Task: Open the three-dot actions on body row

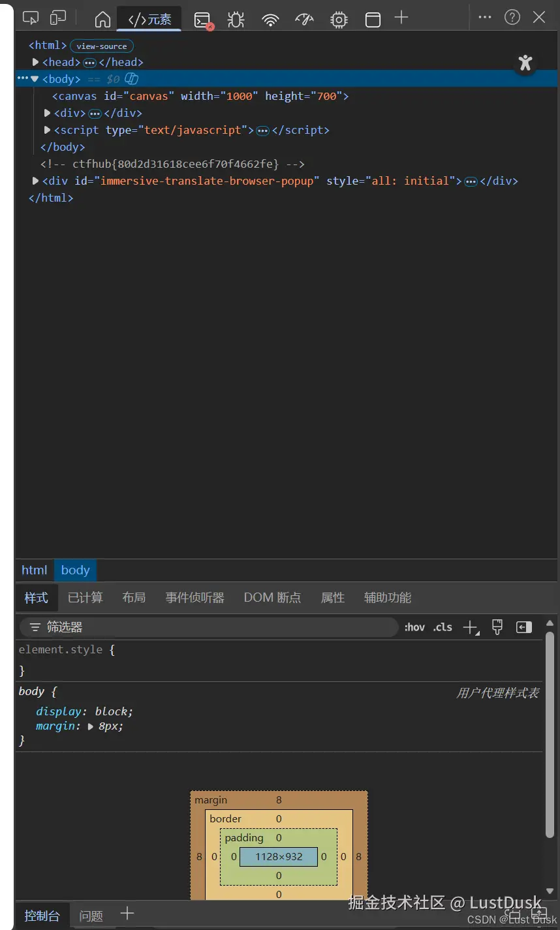Action: pos(22,78)
